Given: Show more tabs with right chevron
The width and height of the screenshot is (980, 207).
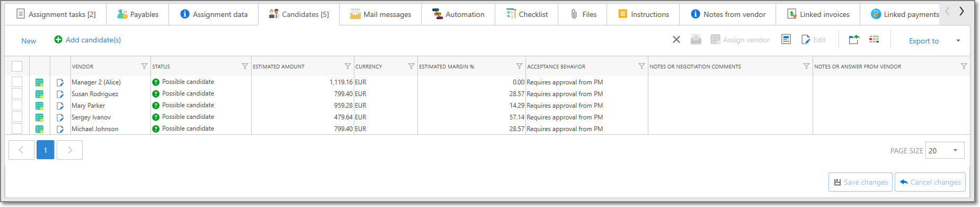Looking at the screenshot, I should (961, 12).
